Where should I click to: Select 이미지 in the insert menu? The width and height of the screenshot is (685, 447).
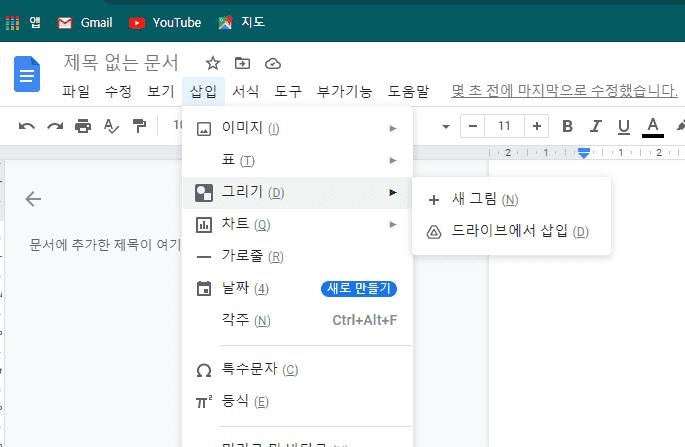pos(298,128)
